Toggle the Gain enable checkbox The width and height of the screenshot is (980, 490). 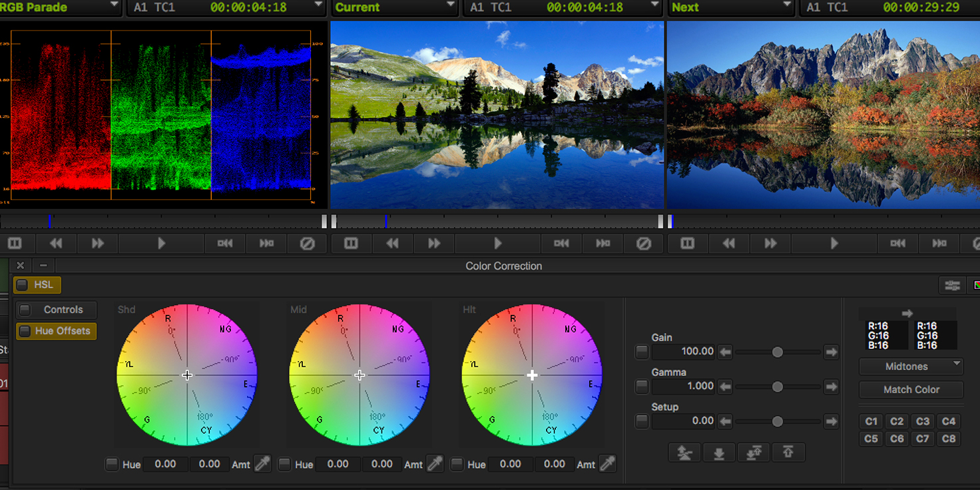(642, 352)
